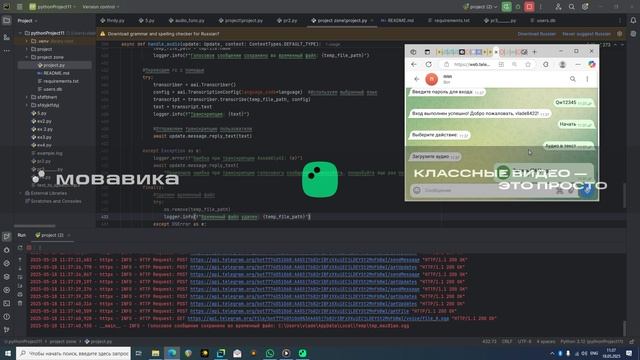
Task: Open the Services tool window icon
Action: coord(7,290)
